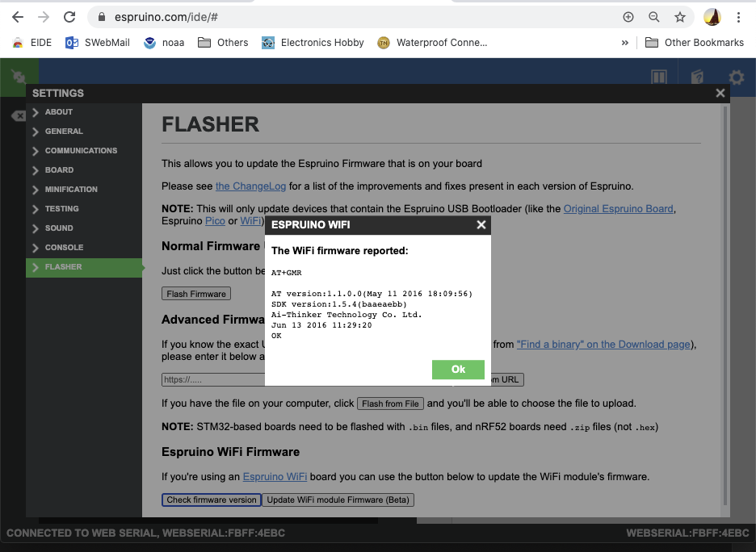Click the firmware URL input field
Viewport: 756px width, 552px height.
(x=213, y=379)
